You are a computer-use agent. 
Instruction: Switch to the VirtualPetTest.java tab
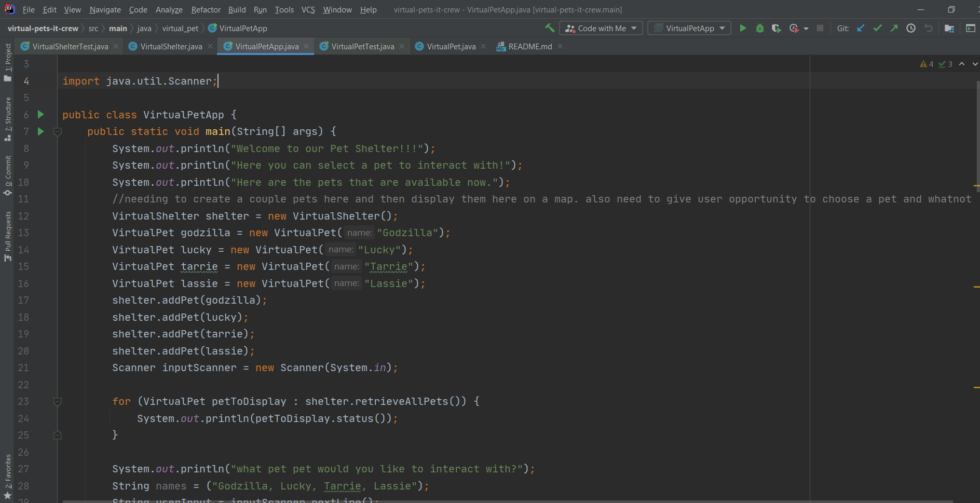362,46
